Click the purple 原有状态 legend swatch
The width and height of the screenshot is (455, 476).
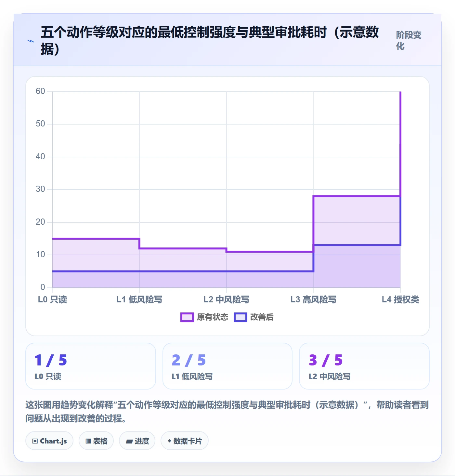pyautogui.click(x=187, y=317)
